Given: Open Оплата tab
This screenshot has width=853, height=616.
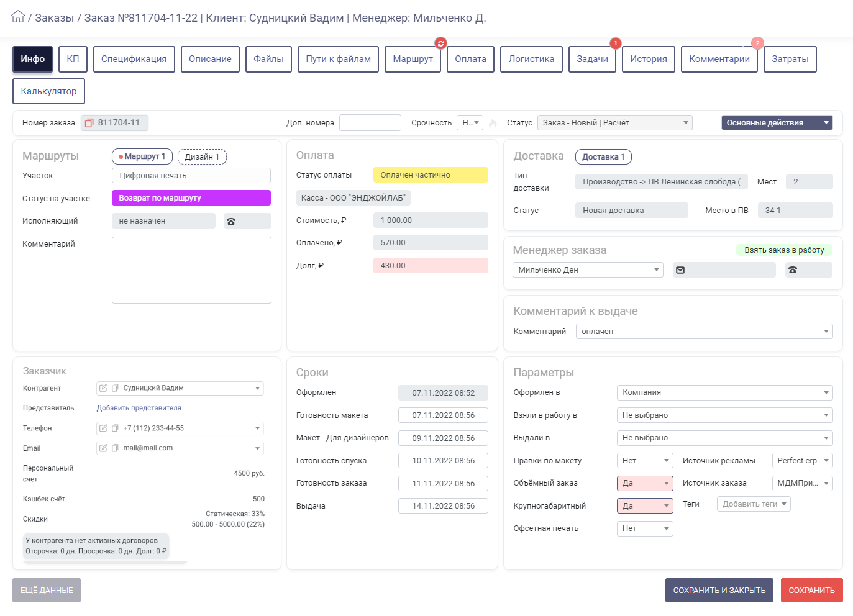Looking at the screenshot, I should coord(470,59).
